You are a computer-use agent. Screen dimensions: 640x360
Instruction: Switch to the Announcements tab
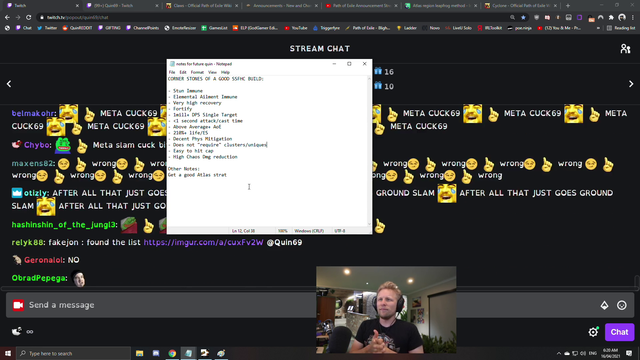(x=282, y=6)
